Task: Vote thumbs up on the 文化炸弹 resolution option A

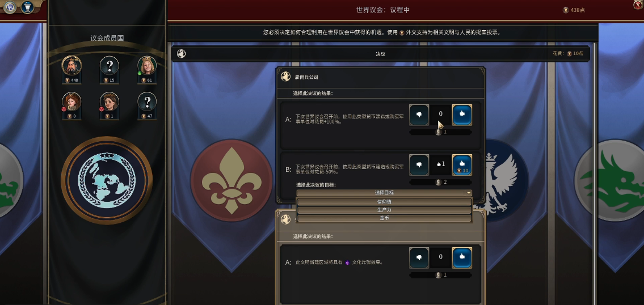Action: (462, 257)
